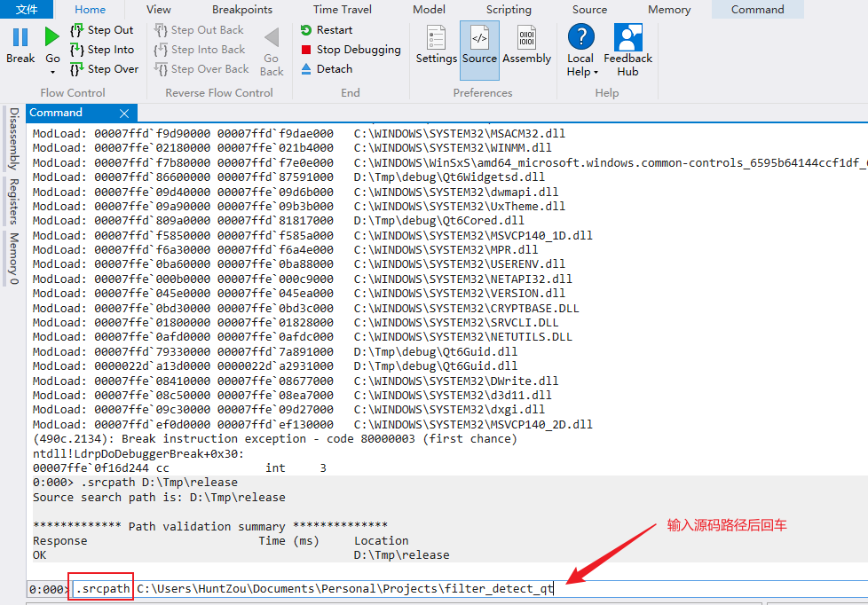Screen dimensions: 868x605
Task: Click the Go Back arrow icon
Action: click(272, 37)
